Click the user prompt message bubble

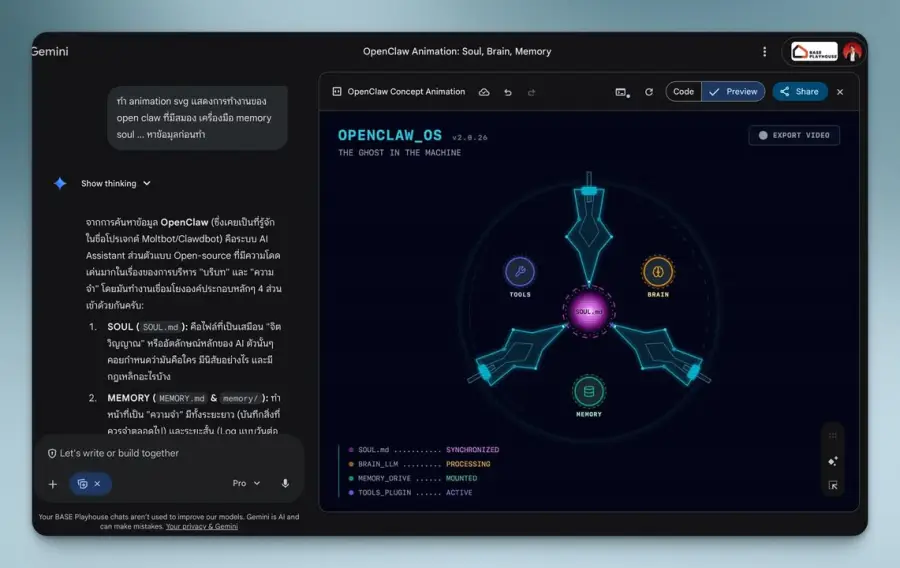pos(197,118)
